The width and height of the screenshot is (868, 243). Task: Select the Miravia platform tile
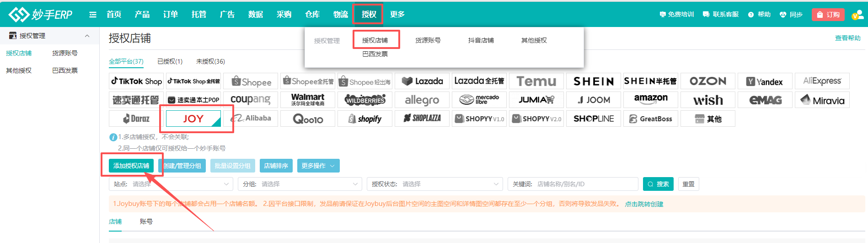(x=822, y=100)
